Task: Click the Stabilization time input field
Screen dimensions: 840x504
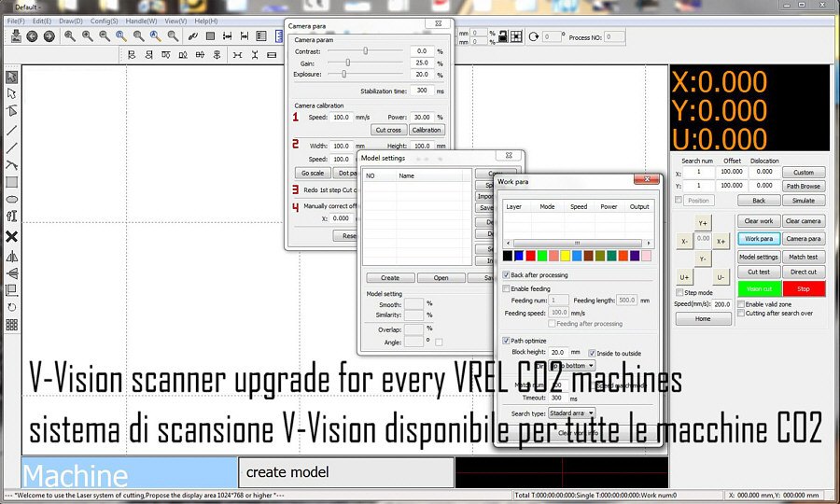Action: coord(422,91)
